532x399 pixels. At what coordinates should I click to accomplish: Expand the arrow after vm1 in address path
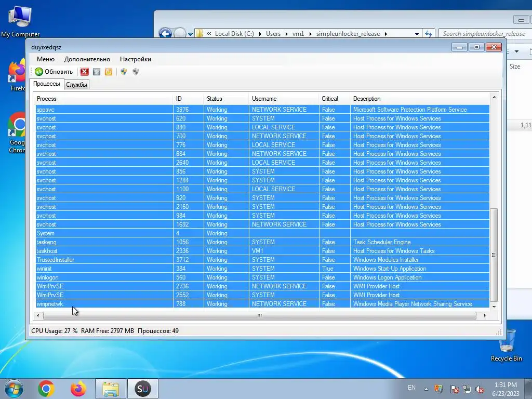point(310,34)
